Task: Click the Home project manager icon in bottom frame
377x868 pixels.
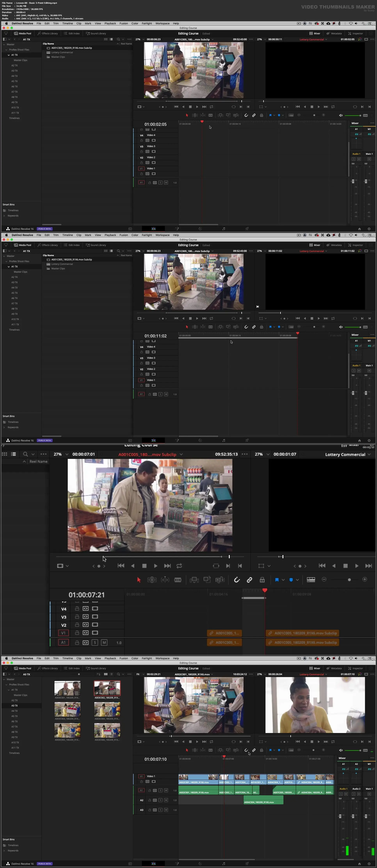Action: coord(359,864)
